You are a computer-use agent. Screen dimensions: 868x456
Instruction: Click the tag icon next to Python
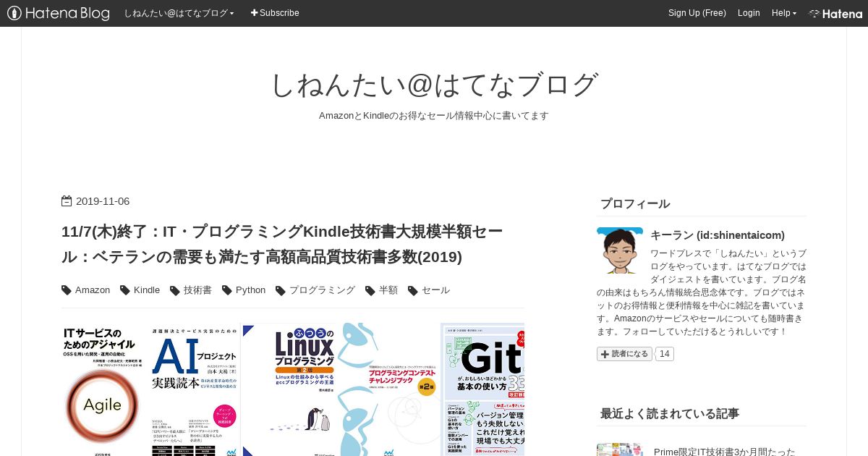(227, 291)
